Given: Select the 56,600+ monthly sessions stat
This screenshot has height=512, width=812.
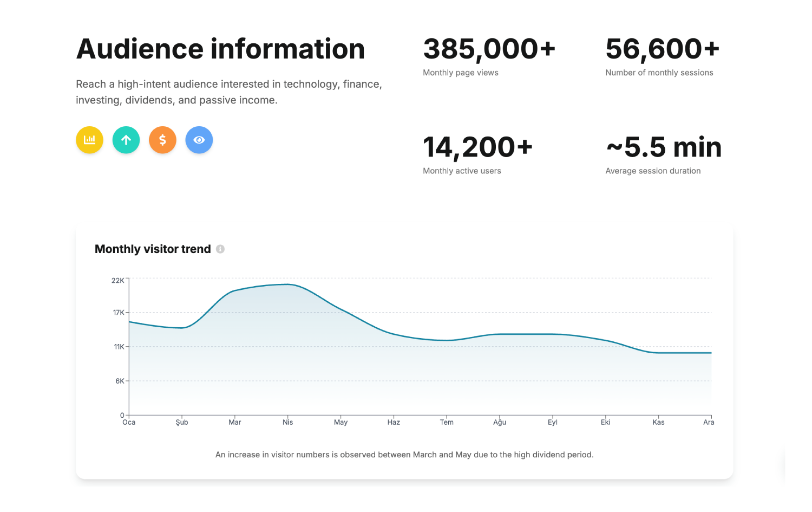Looking at the screenshot, I should coord(662,49).
